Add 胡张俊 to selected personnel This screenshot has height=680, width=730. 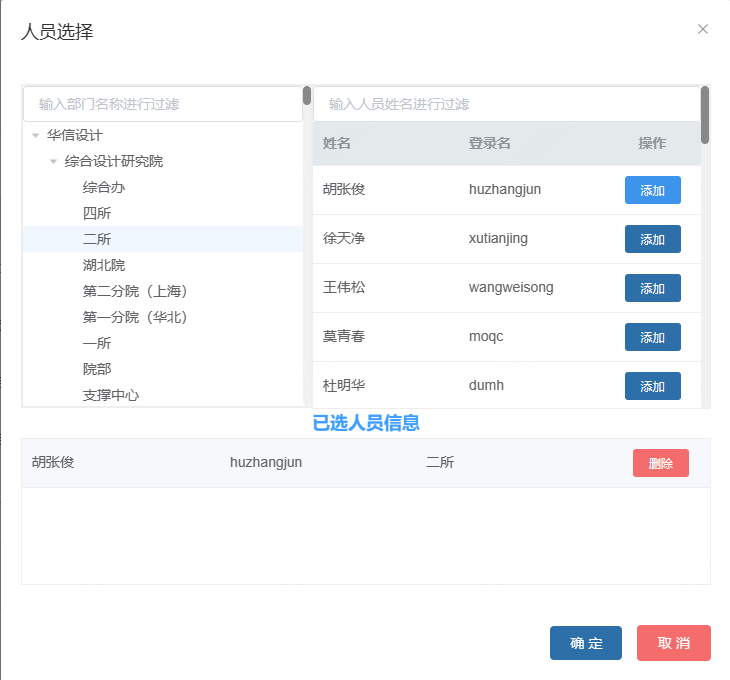click(x=652, y=190)
